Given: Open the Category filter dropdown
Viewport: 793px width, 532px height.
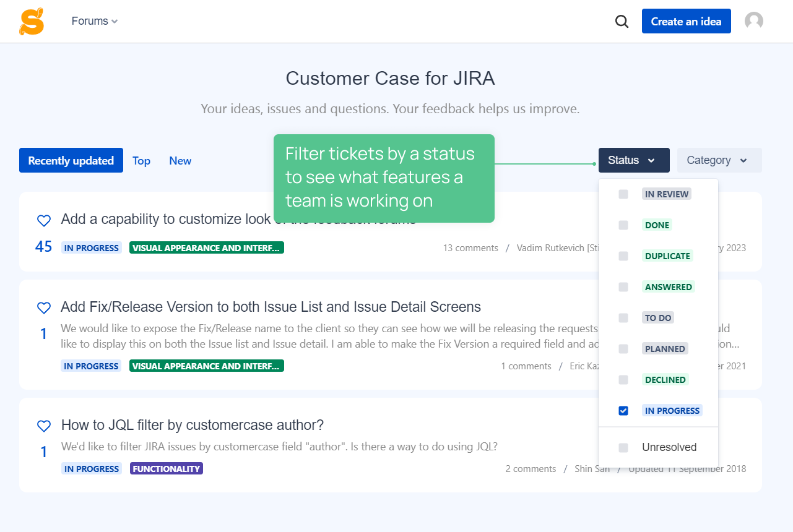Looking at the screenshot, I should tap(719, 160).
